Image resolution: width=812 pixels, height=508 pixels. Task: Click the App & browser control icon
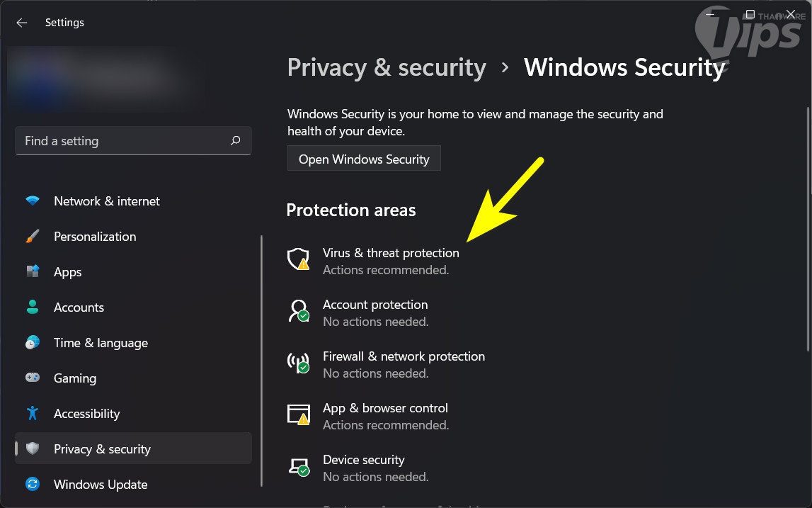298,414
